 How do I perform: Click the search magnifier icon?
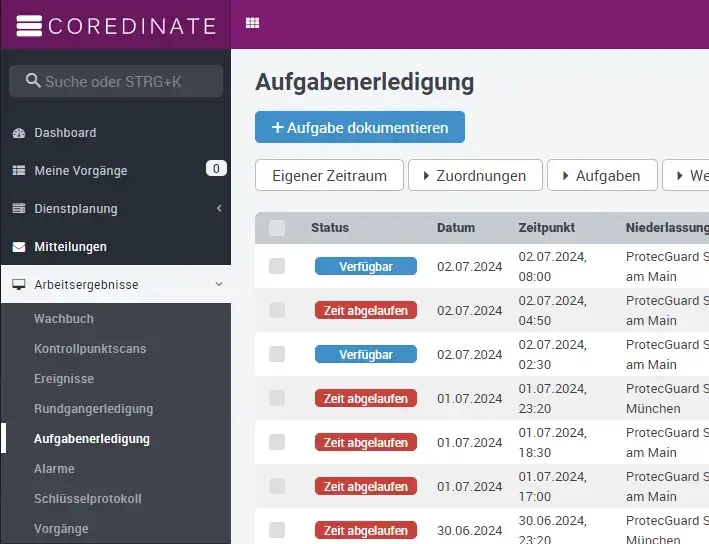[x=33, y=80]
